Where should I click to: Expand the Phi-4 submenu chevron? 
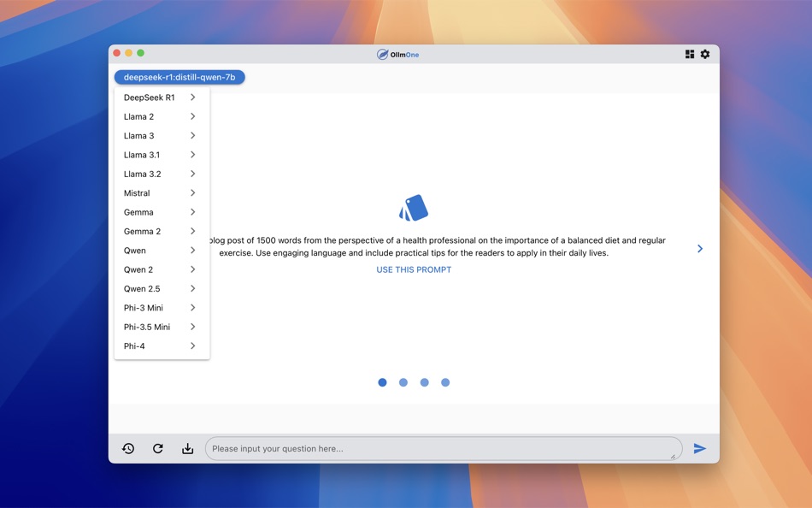click(x=192, y=346)
